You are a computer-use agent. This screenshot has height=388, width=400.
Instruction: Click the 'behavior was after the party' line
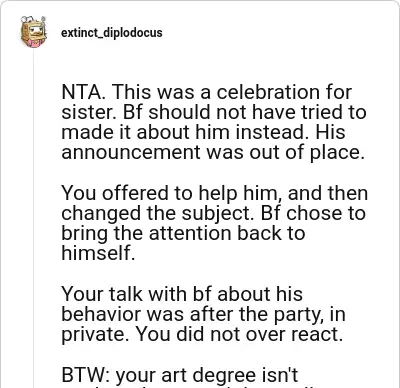[203, 314]
